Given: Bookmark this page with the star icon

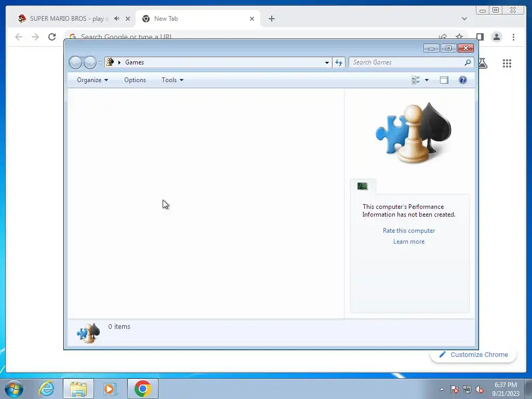Looking at the screenshot, I should pyautogui.click(x=459, y=36).
